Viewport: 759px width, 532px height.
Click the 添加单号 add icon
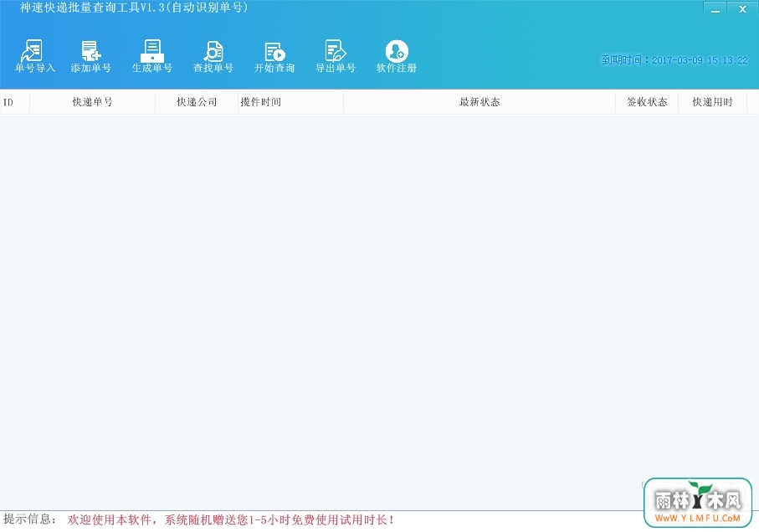click(91, 56)
